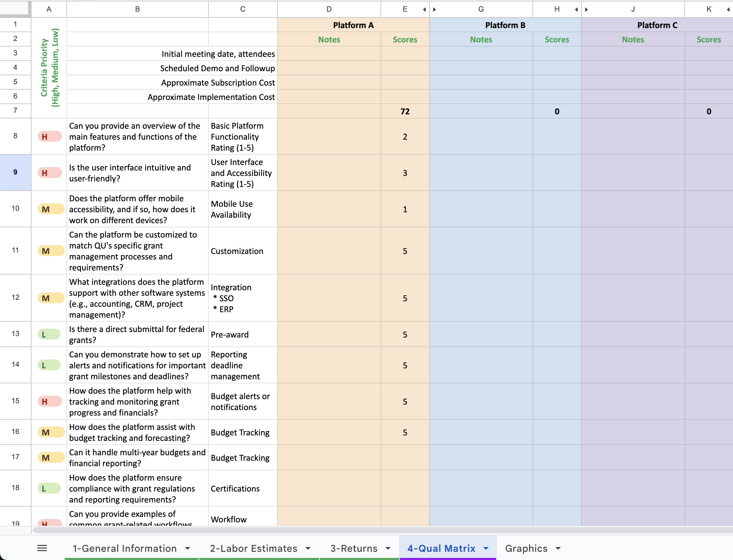Select column B header
This screenshot has width=733, height=560.
138,9
